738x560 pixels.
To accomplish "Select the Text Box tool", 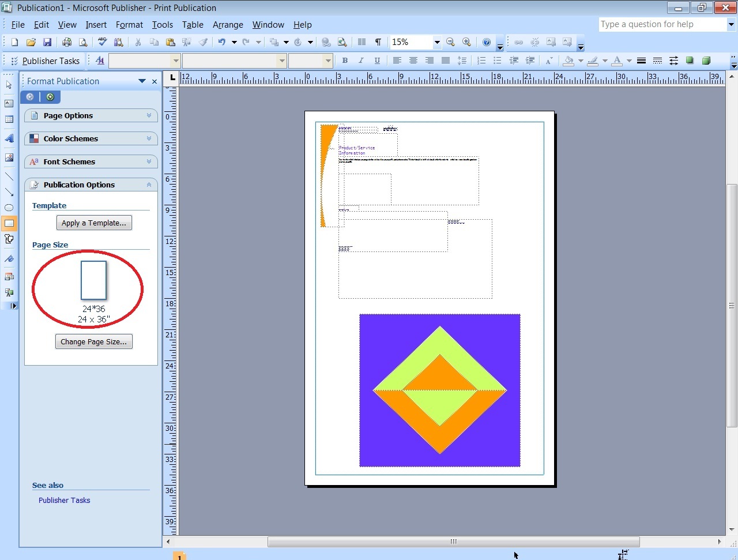I will tap(9, 103).
